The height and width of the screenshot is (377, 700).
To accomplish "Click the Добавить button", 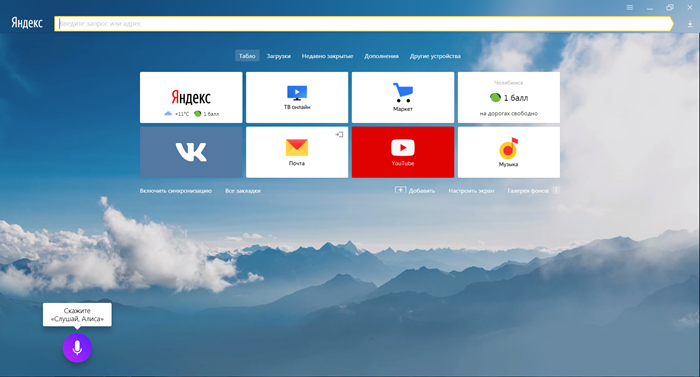I will (415, 191).
